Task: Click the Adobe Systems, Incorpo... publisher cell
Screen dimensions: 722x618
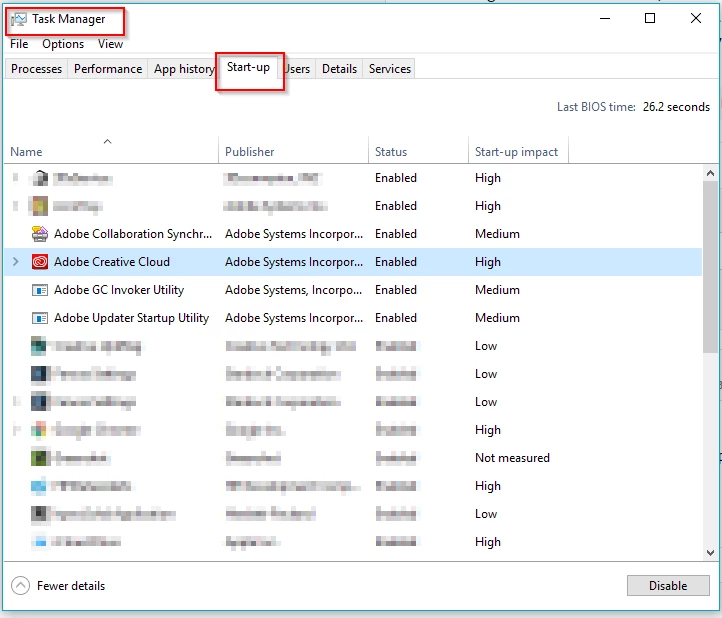Action: (293, 290)
